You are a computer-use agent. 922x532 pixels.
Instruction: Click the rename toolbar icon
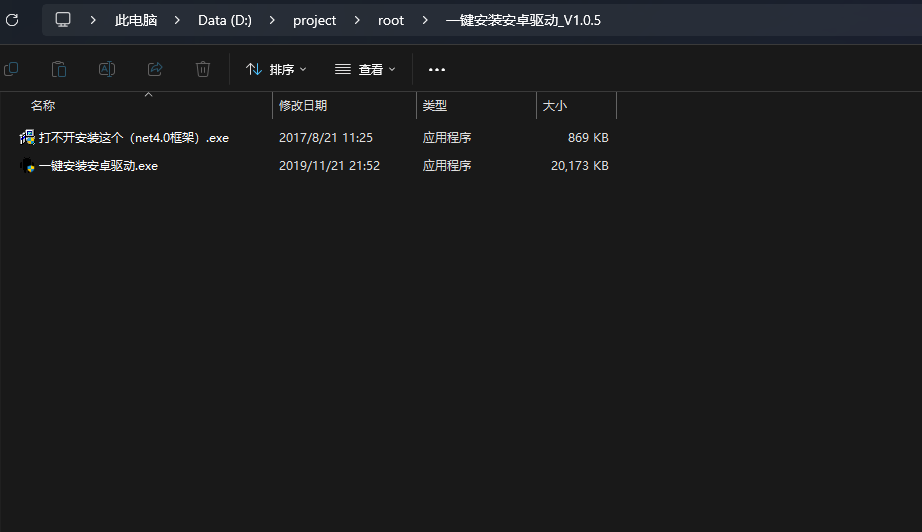pyautogui.click(x=107, y=69)
